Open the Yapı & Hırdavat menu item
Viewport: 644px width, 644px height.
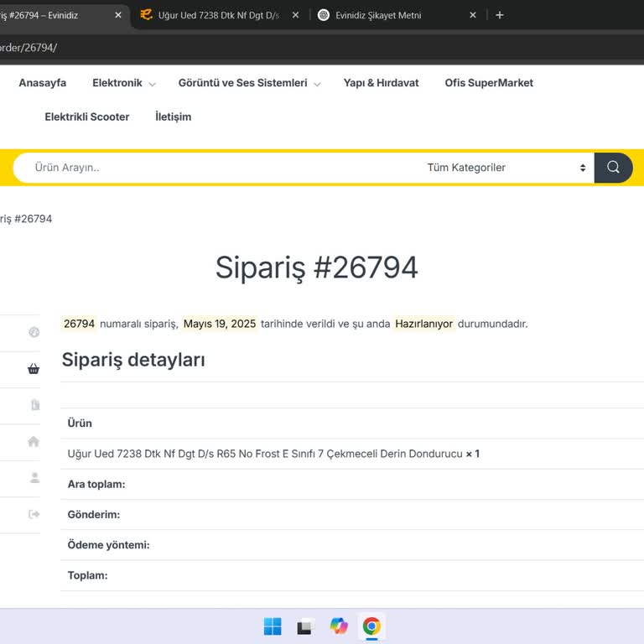pos(381,83)
